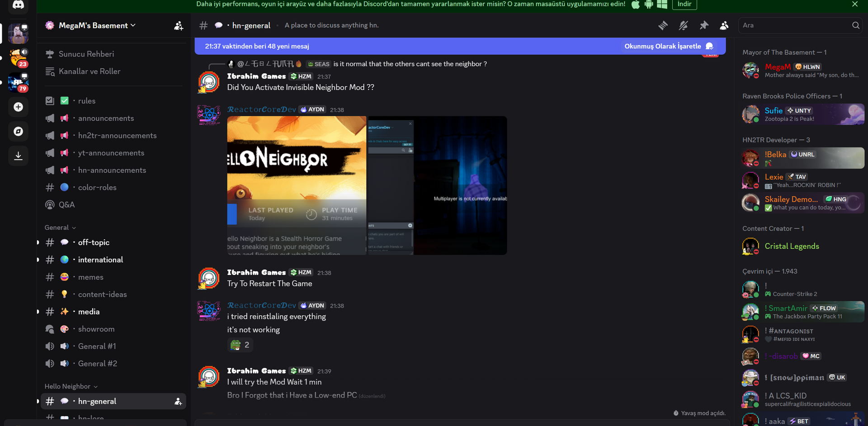
Task: Open the rules channel
Action: click(113, 101)
